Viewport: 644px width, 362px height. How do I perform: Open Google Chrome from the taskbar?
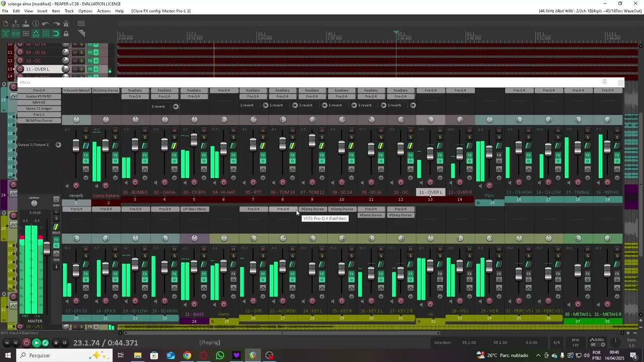point(187,355)
